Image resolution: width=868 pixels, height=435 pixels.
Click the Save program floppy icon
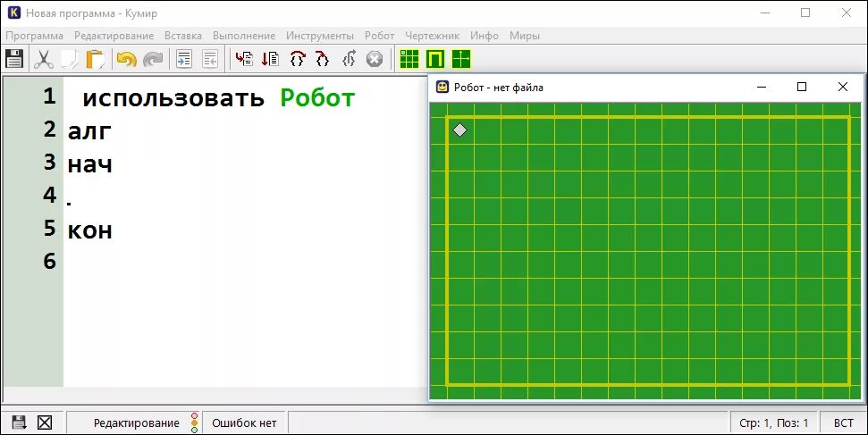point(13,59)
